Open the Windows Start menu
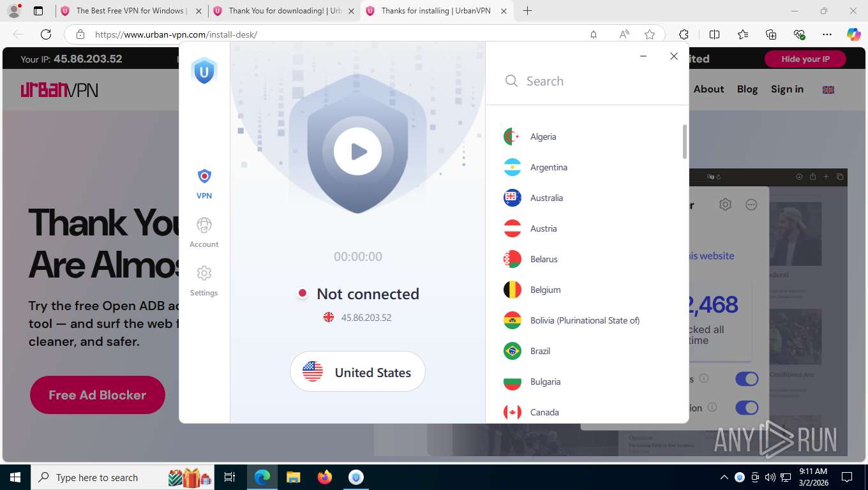868x490 pixels. coord(15,477)
